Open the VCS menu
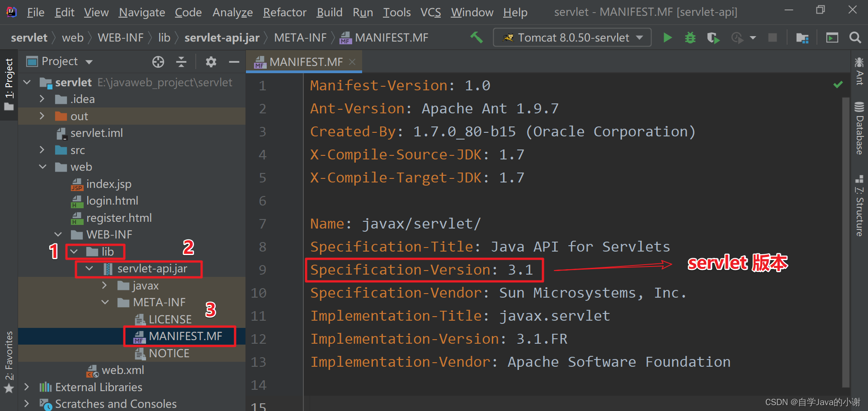Image resolution: width=868 pixels, height=411 pixels. pos(430,12)
